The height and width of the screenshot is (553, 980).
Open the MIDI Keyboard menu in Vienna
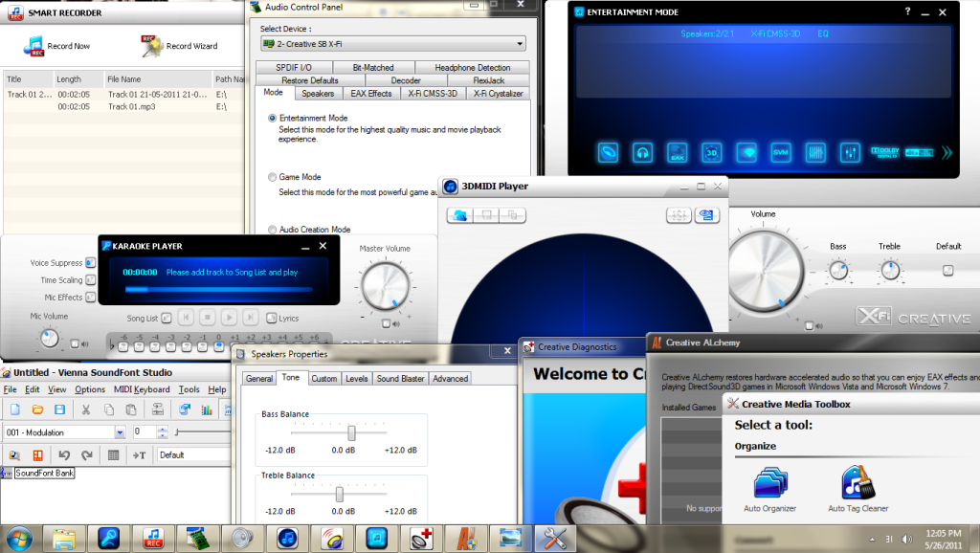tap(142, 389)
